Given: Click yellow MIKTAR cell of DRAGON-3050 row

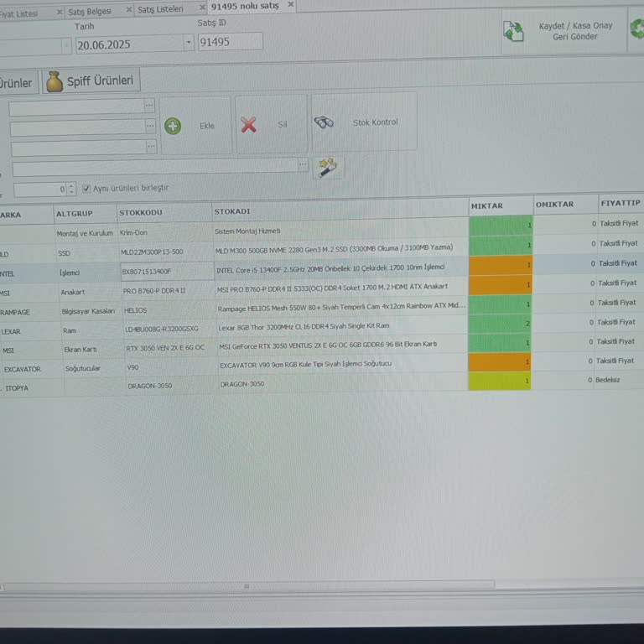Looking at the screenshot, I should (x=500, y=382).
